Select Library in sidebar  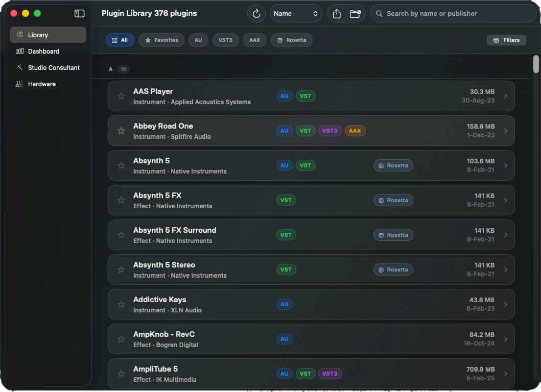(x=48, y=35)
